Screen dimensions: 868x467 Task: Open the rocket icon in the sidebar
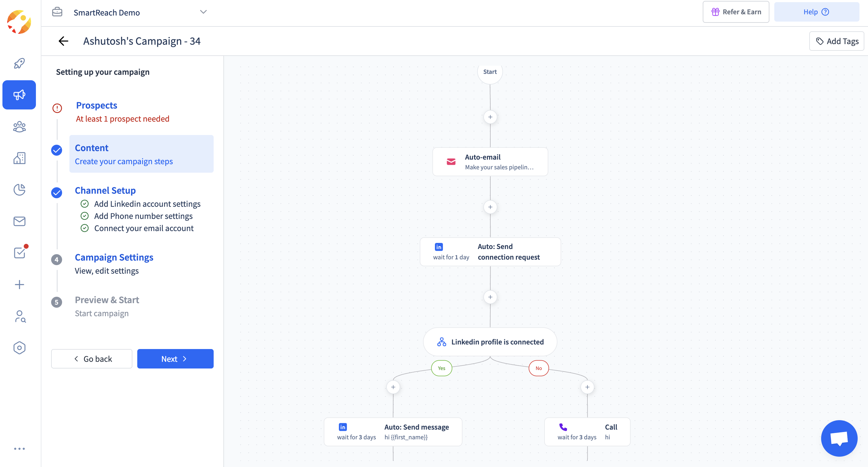click(x=19, y=63)
